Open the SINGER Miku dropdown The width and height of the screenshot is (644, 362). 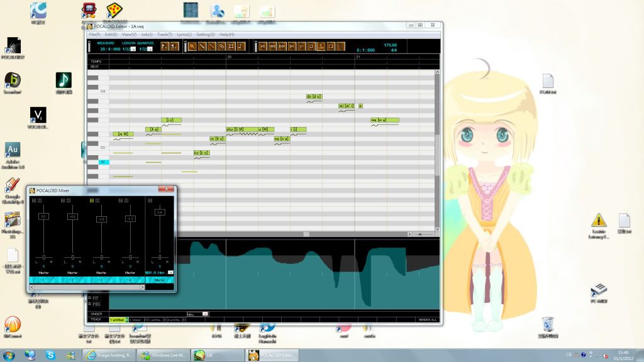coord(205,314)
